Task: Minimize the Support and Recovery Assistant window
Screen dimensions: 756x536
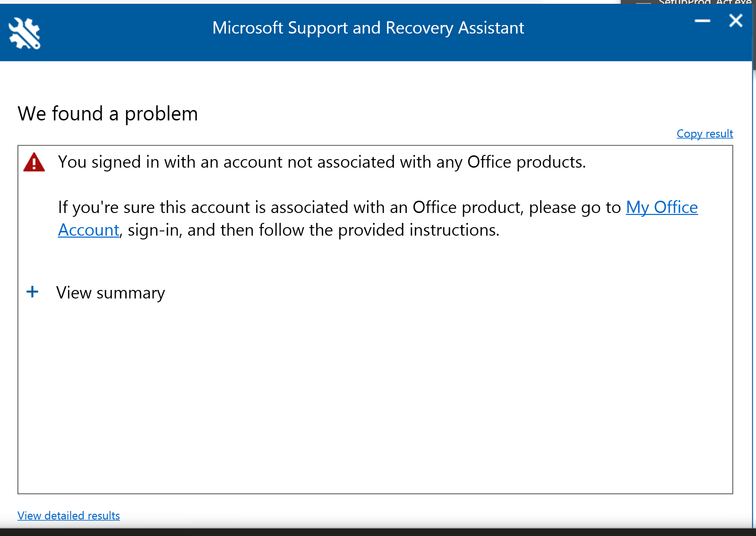Action: pyautogui.click(x=703, y=21)
